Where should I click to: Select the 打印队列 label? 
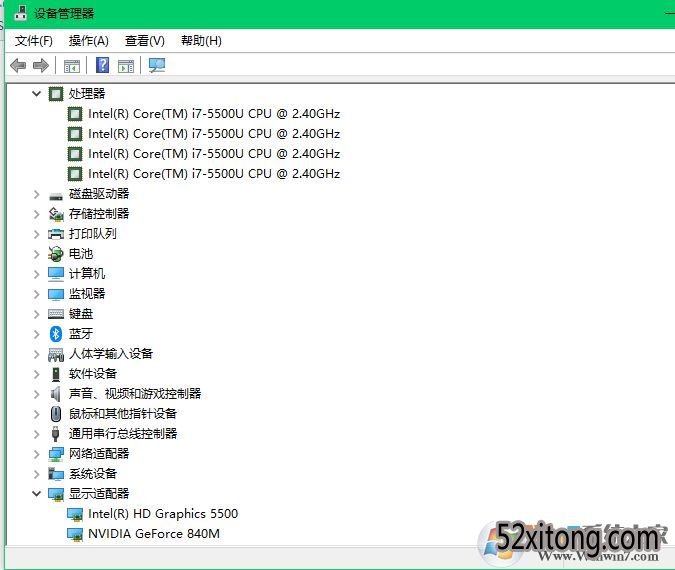93,234
